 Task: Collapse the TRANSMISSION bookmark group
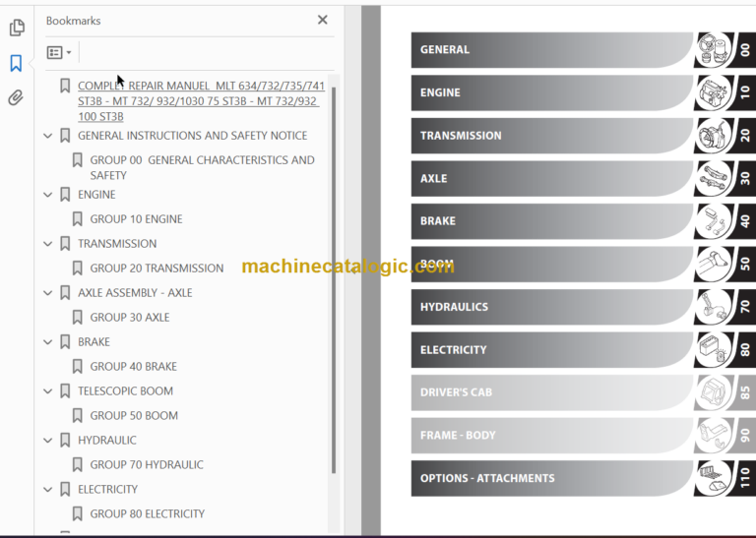click(x=47, y=244)
